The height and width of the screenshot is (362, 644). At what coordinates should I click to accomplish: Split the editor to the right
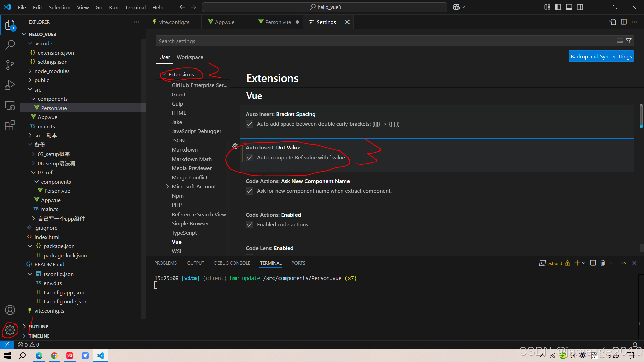[624, 22]
